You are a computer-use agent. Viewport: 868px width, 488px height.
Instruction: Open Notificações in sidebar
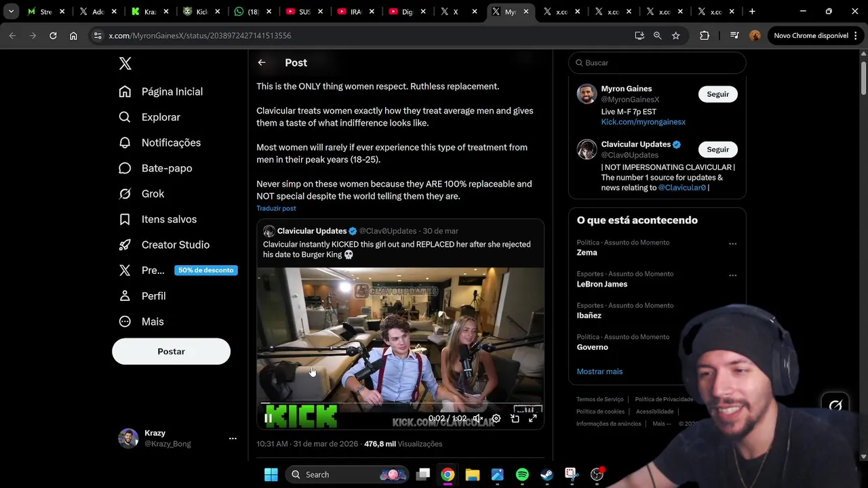tap(160, 142)
